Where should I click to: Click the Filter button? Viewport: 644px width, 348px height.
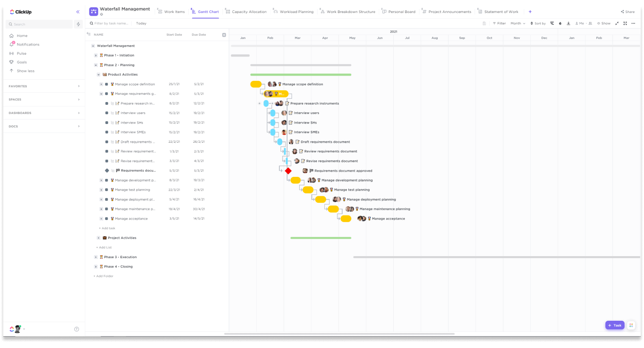[499, 24]
